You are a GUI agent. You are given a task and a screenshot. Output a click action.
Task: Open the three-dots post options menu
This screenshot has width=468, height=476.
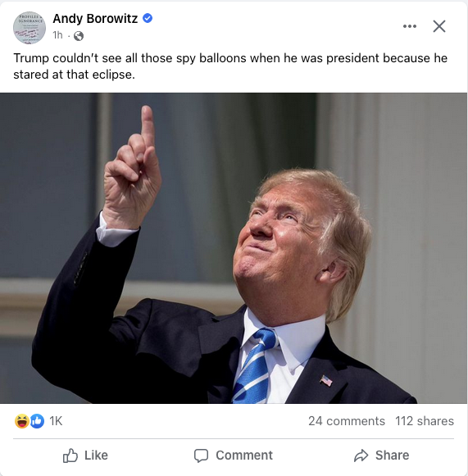pos(409,26)
